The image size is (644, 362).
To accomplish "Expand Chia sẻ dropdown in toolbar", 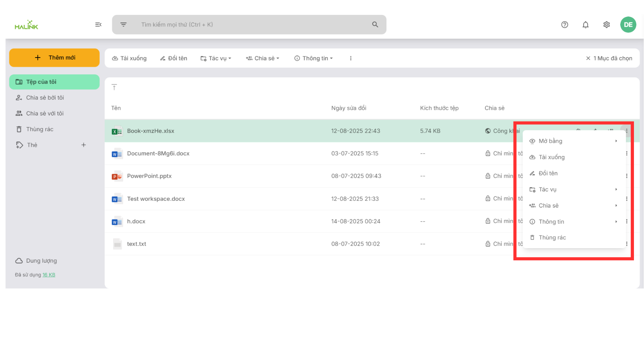I will click(262, 58).
